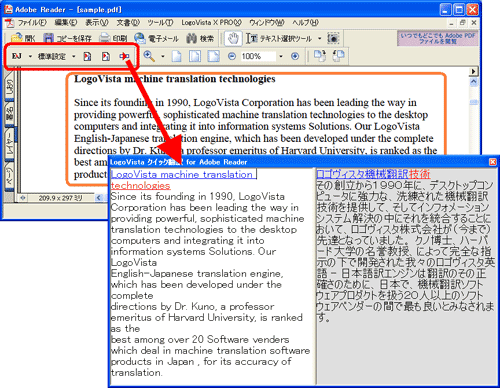Click the red 'technologies' source link

[141, 185]
